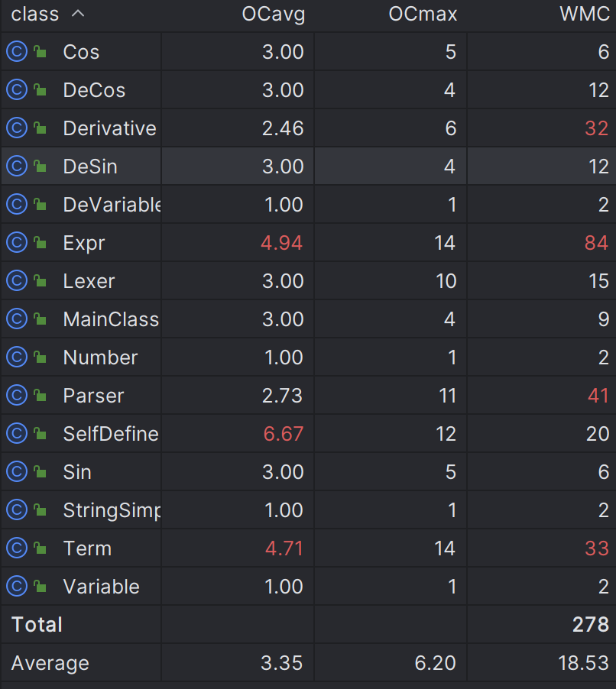
Task: Click the class icon beside Derivative
Action: 17,128
